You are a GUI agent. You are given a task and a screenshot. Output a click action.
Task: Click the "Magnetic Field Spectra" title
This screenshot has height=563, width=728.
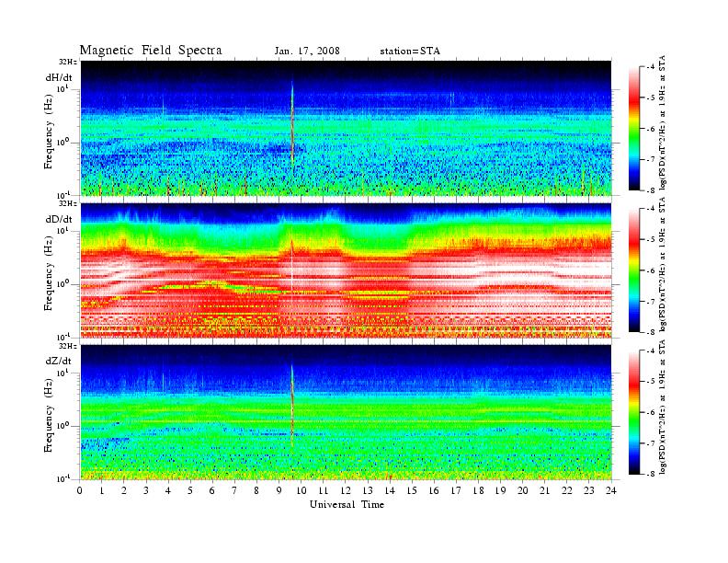[x=151, y=51]
